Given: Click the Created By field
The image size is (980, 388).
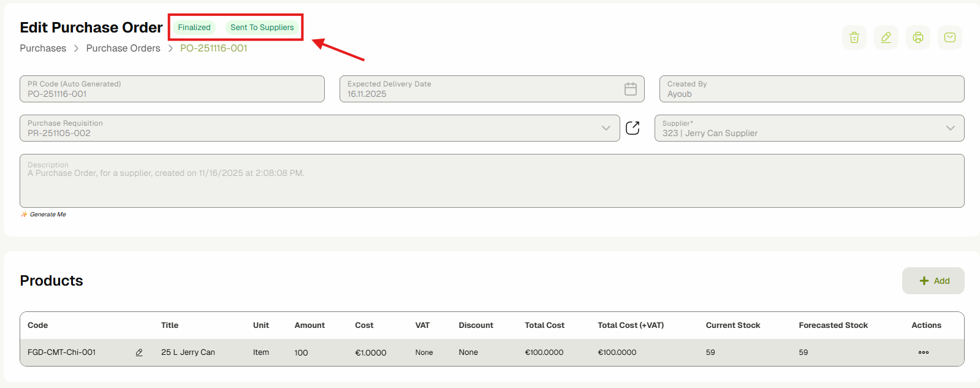Looking at the screenshot, I should 811,89.
